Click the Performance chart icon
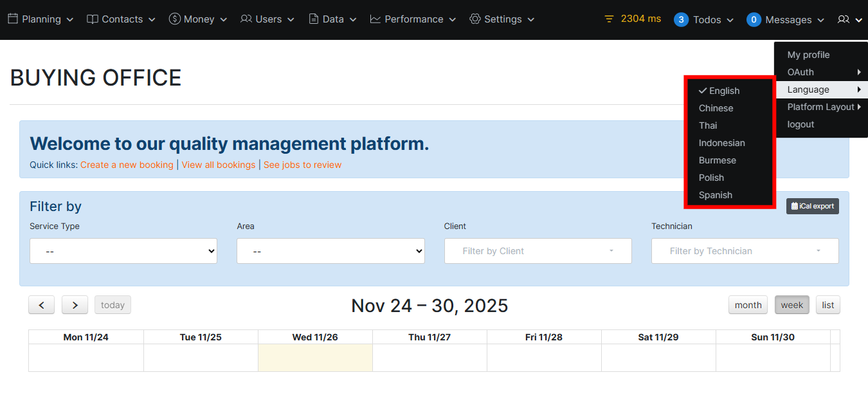The image size is (868, 406). click(375, 19)
